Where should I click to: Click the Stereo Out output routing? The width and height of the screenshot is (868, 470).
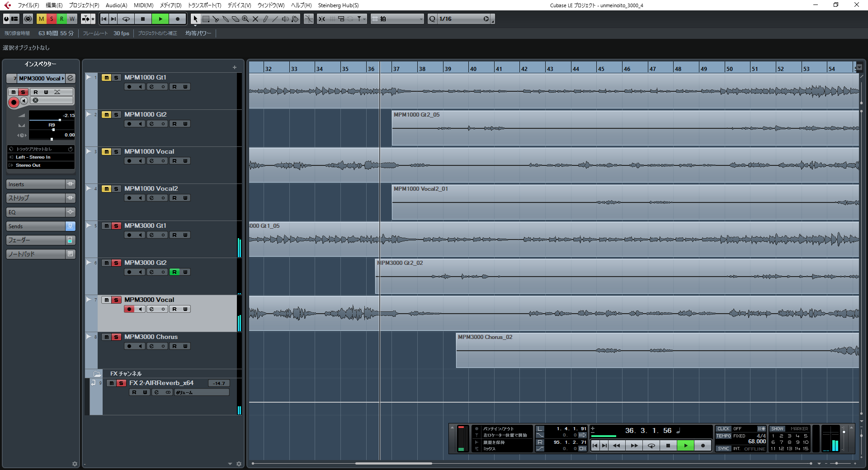pyautogui.click(x=41, y=165)
